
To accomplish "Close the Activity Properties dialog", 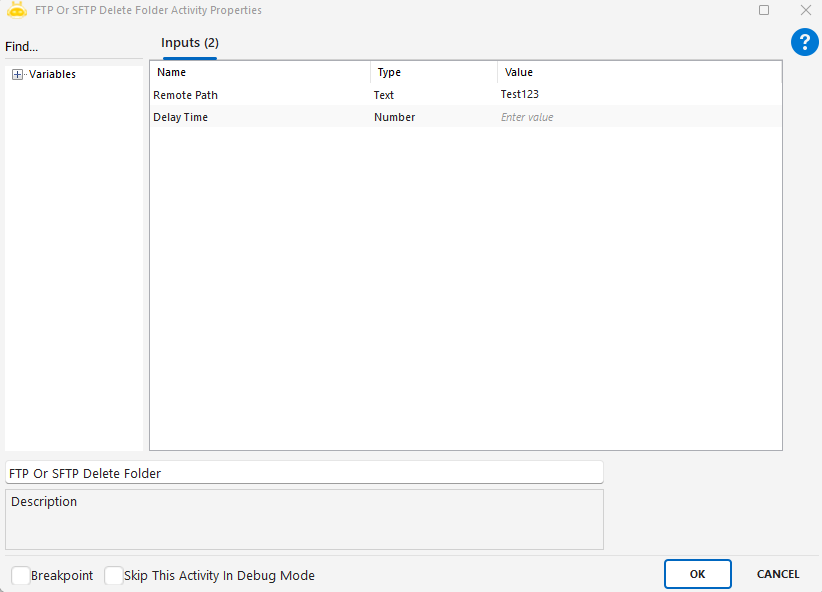I will (x=805, y=10).
